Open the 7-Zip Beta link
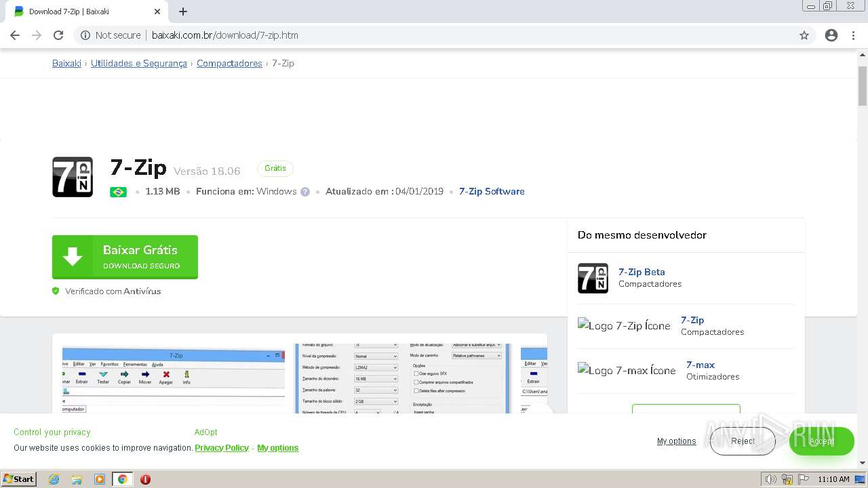This screenshot has height=488, width=868. click(642, 272)
